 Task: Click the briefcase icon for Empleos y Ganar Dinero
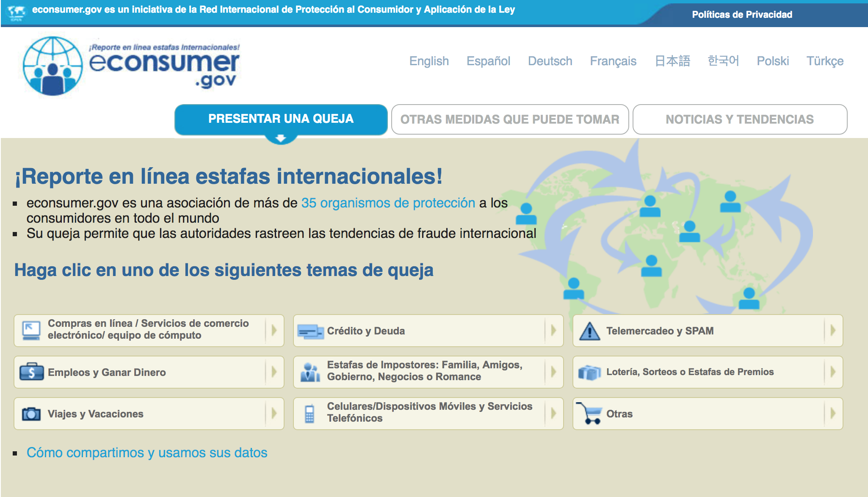click(31, 372)
